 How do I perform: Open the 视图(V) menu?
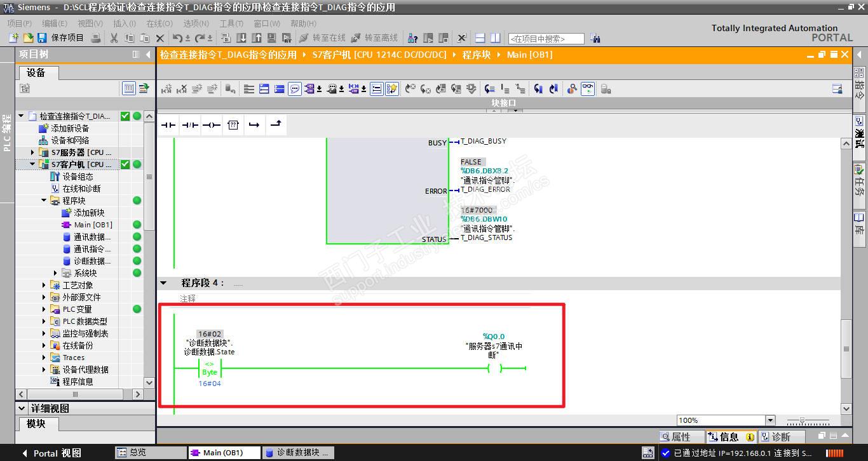[90, 23]
